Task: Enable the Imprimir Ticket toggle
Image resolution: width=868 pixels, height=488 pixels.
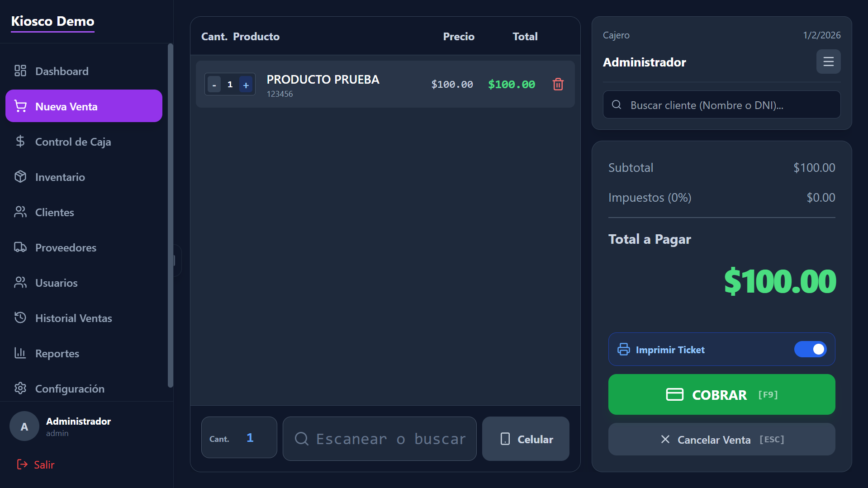Action: point(810,349)
